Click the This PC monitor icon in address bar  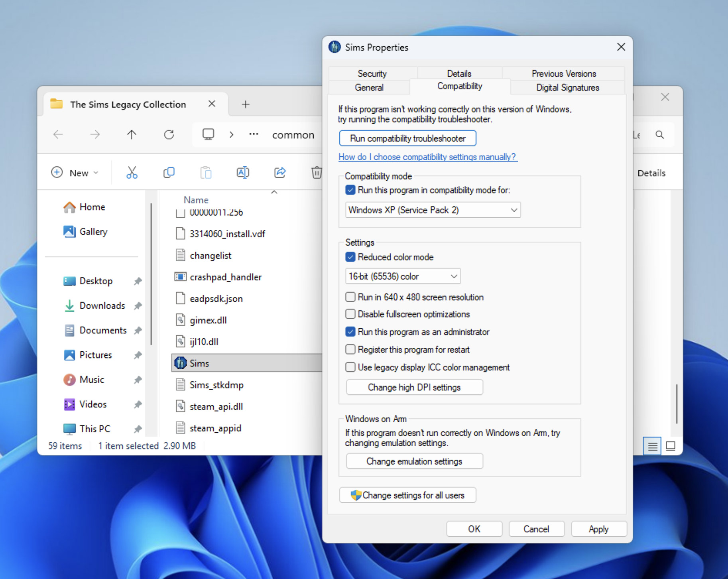pos(208,134)
